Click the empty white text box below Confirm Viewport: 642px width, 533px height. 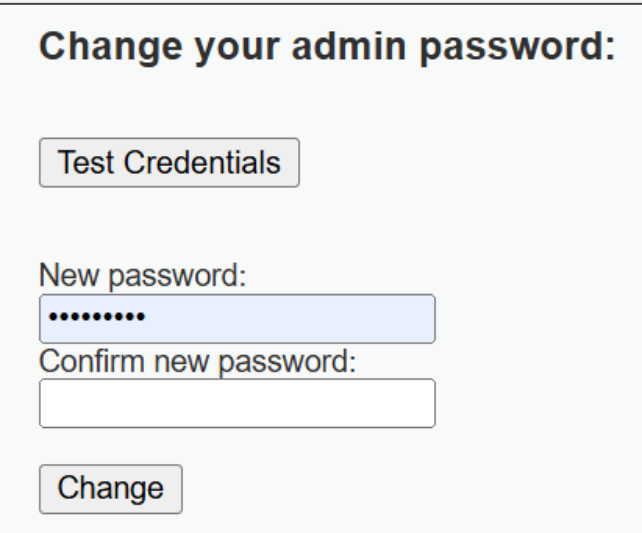tap(237, 403)
